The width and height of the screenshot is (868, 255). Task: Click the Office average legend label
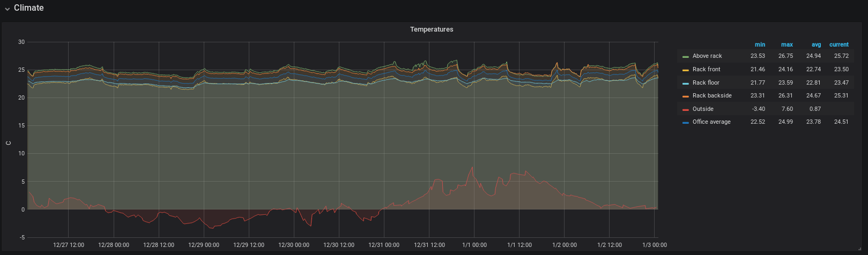(x=711, y=122)
